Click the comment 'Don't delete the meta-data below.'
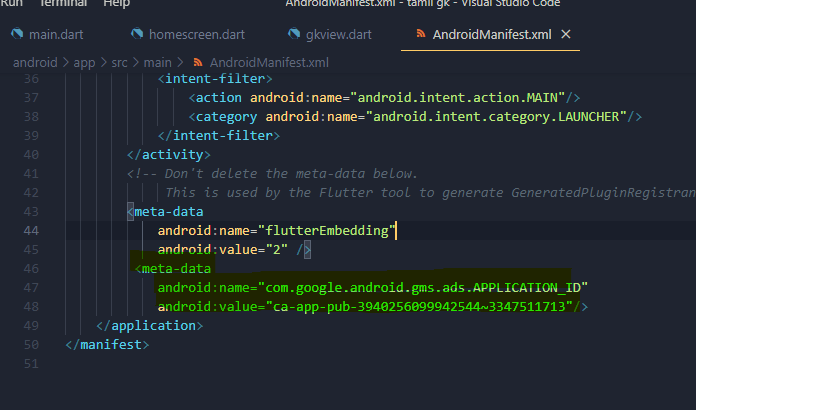This screenshot has height=410, width=838. pyautogui.click(x=291, y=174)
